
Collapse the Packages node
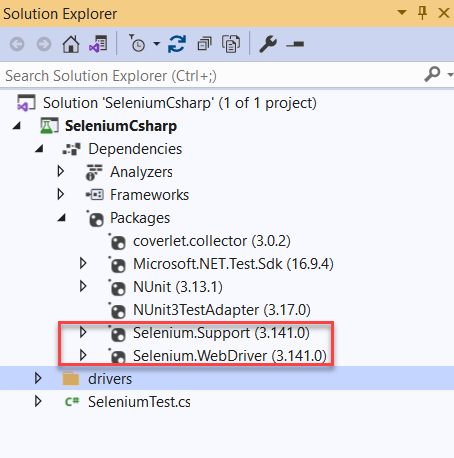[x=62, y=218]
